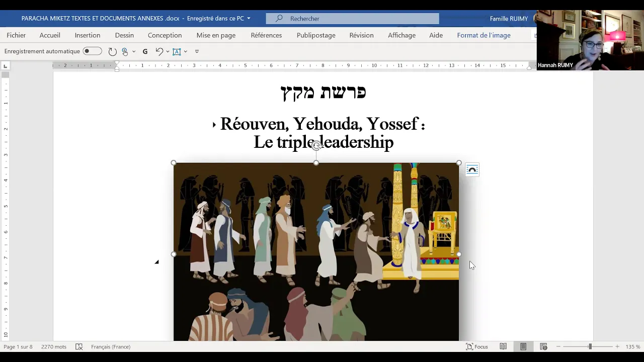Click the Famille RUIMY account name
Image resolution: width=644 pixels, height=362 pixels.
click(x=509, y=19)
